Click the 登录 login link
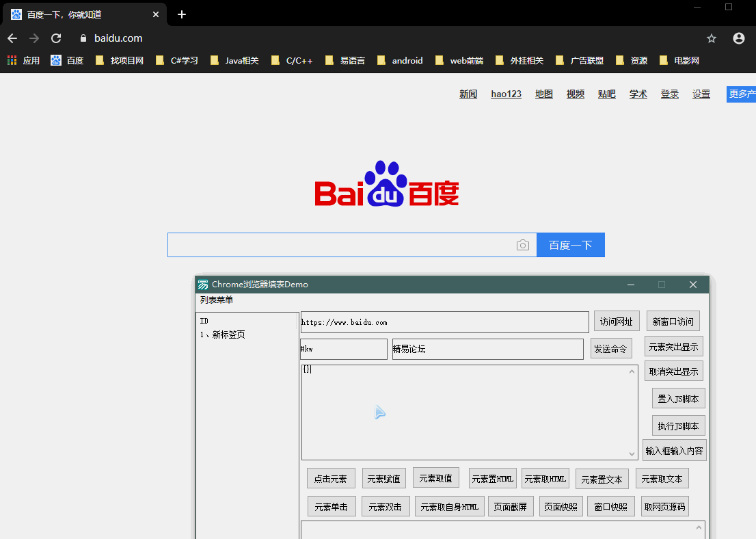 click(x=670, y=94)
